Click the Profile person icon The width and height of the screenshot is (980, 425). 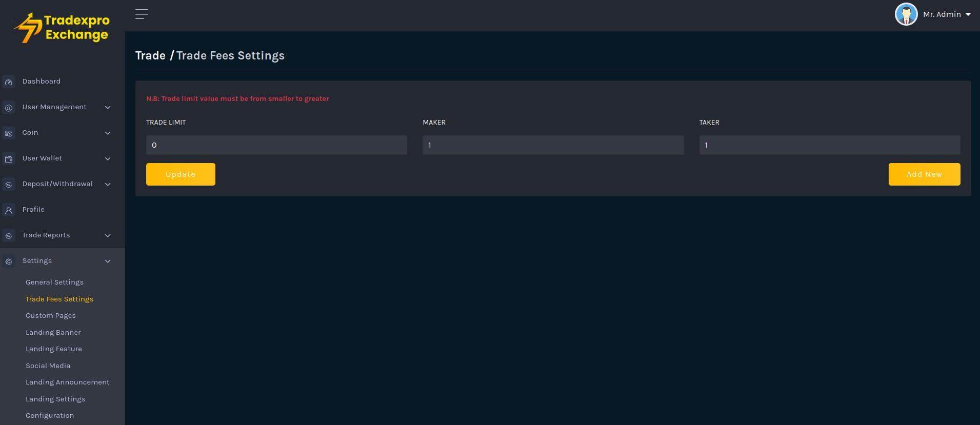(x=9, y=210)
